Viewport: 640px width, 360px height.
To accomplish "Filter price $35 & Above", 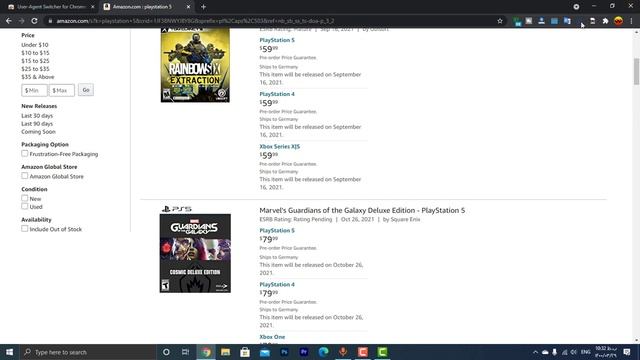I will [x=38, y=77].
